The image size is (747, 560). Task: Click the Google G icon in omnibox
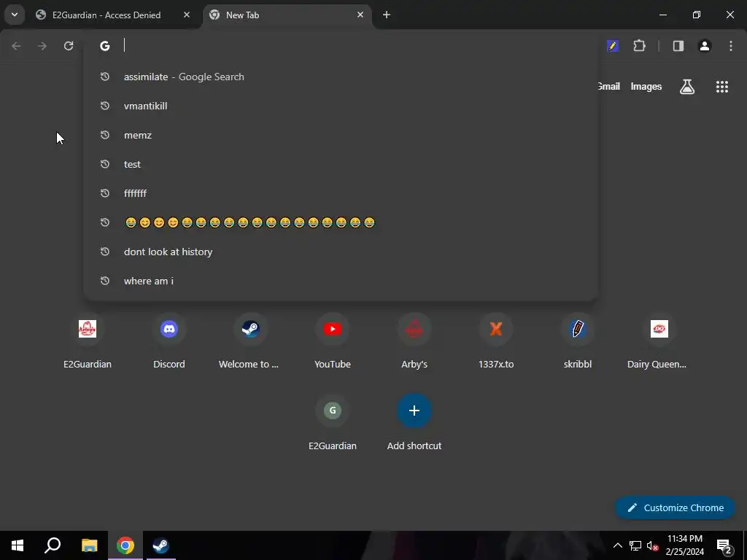105,46
